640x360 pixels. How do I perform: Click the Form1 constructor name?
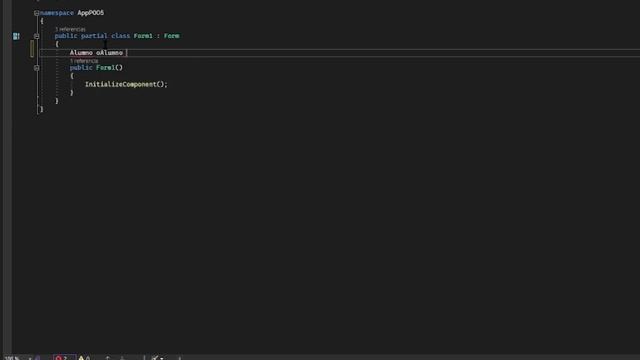tap(105, 68)
